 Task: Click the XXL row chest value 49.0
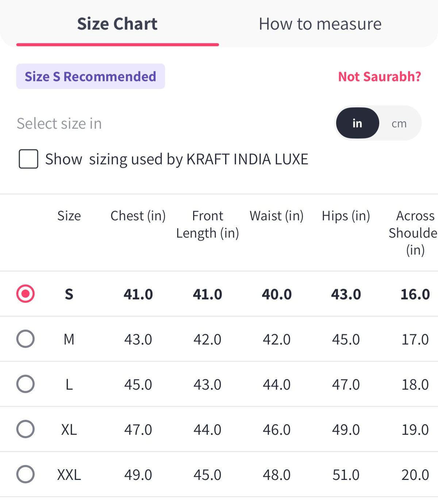(x=138, y=475)
